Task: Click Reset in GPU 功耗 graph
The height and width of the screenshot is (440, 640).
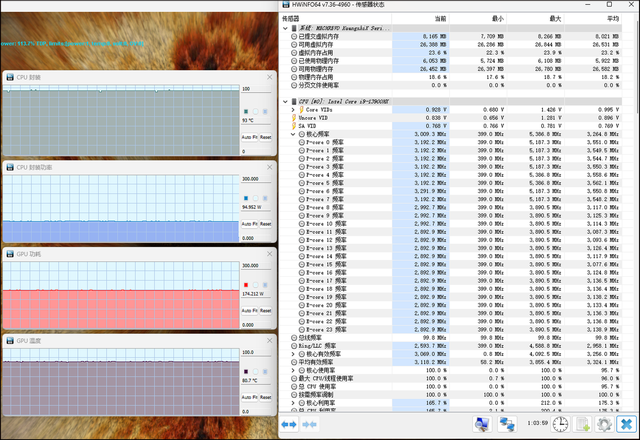Action: pos(265,310)
